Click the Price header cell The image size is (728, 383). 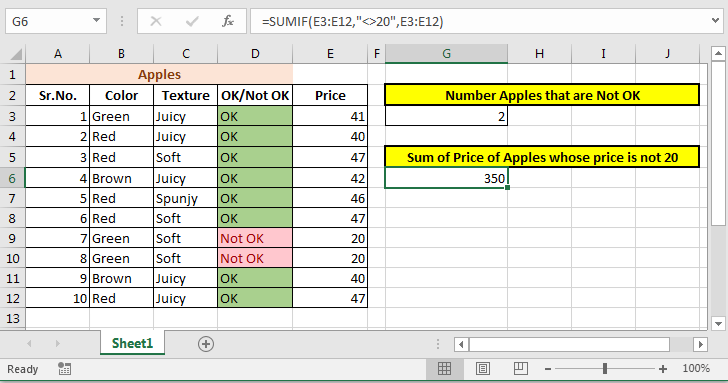(330, 95)
